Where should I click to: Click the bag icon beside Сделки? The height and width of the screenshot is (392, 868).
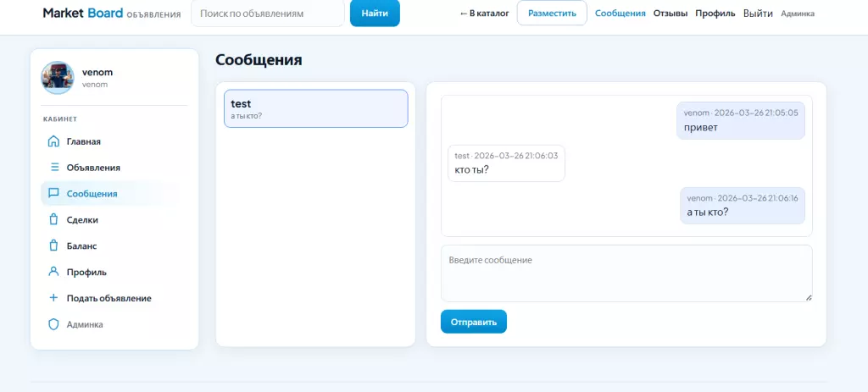tap(54, 220)
